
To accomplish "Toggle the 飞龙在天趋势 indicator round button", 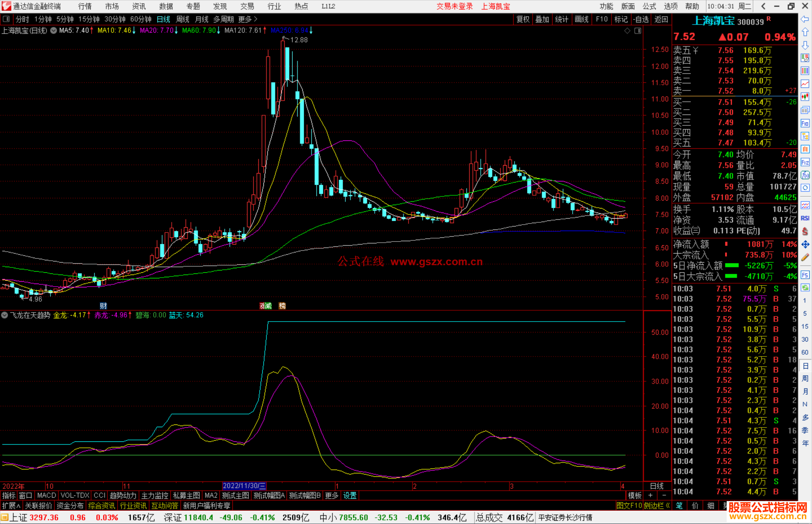I will tap(5, 315).
